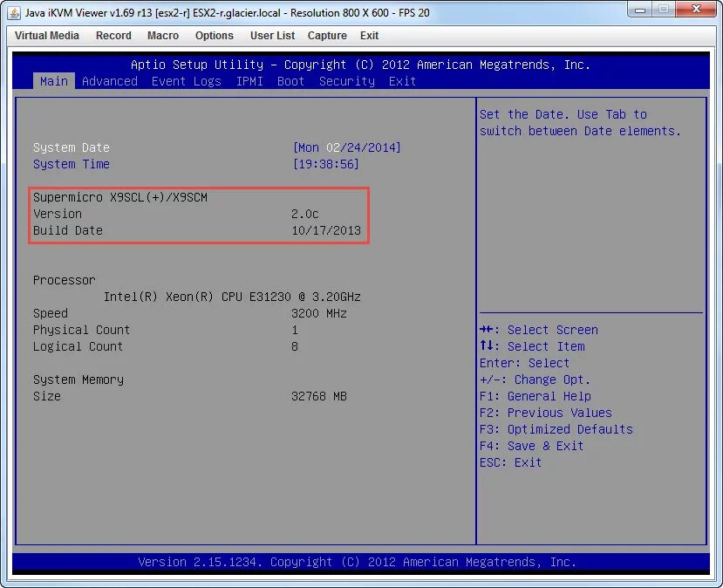This screenshot has height=588, width=723.
Task: Open the Options menu
Action: (214, 36)
